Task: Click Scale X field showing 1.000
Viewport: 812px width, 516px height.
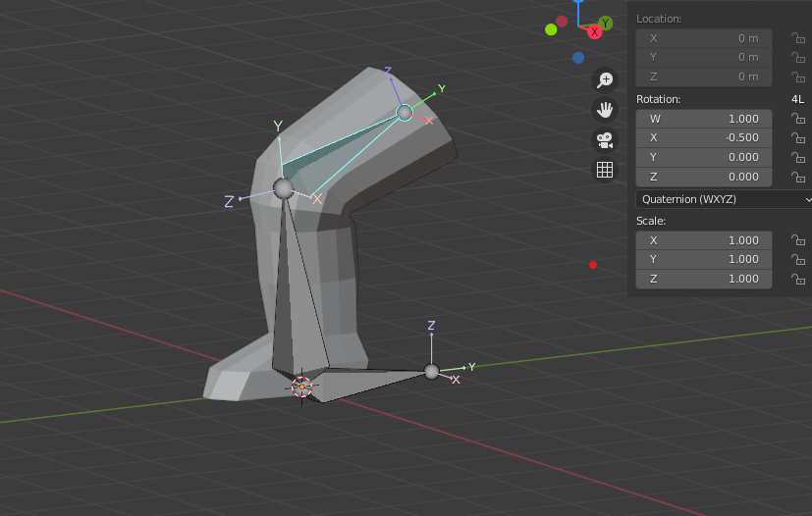Action: pos(704,240)
